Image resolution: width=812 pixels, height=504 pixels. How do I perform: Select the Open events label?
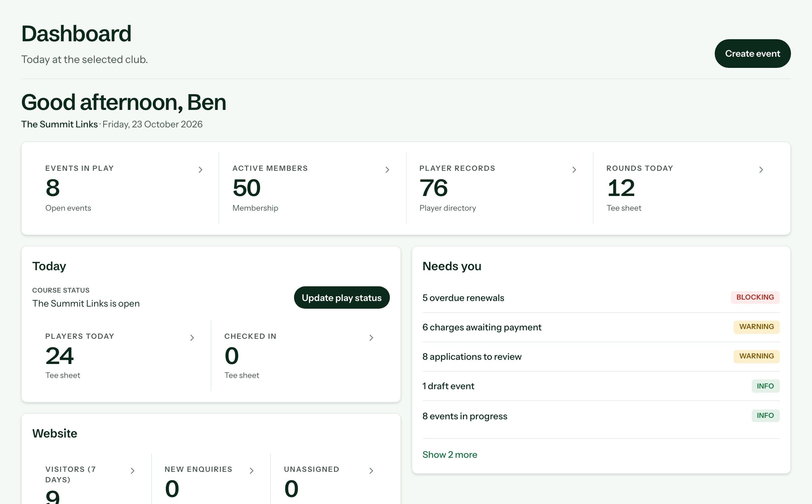click(68, 208)
